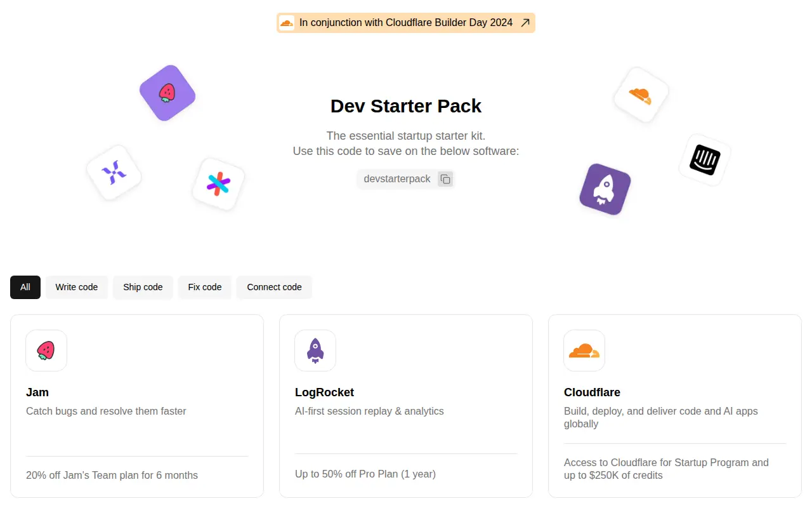
Task: Click the devstarterpack code text
Action: coord(397,179)
